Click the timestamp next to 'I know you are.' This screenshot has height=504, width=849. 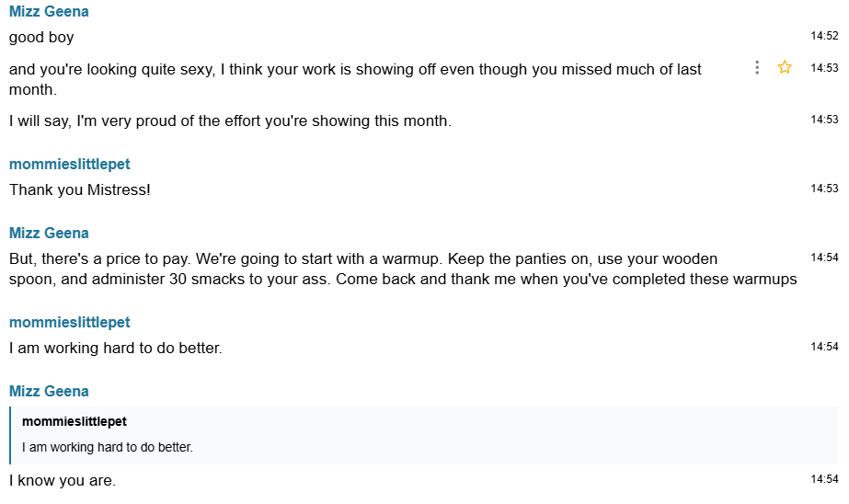[824, 479]
